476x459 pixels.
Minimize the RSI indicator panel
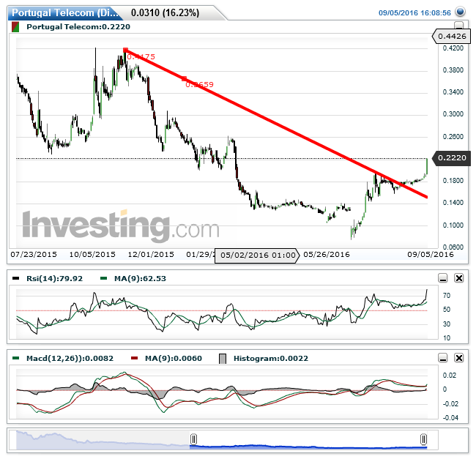(x=443, y=278)
